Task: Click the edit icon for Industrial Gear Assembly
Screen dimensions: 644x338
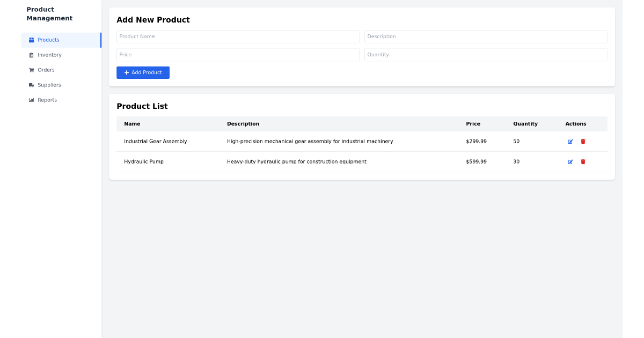Action: tap(570, 141)
